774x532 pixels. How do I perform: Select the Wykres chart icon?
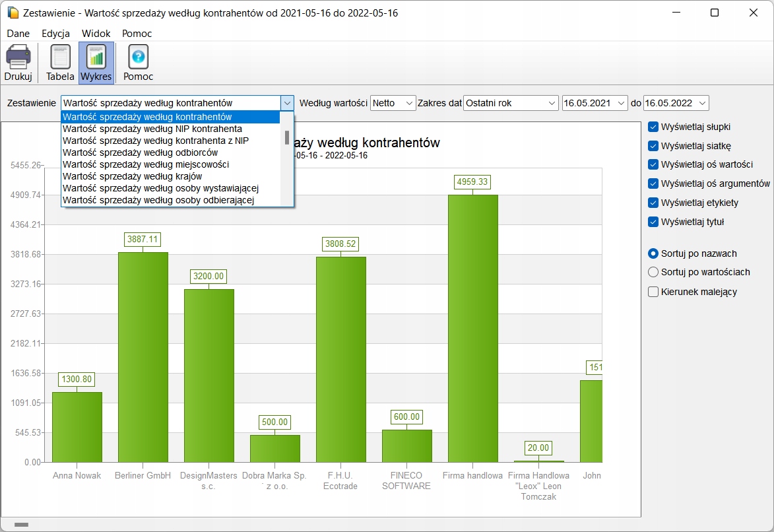click(96, 57)
